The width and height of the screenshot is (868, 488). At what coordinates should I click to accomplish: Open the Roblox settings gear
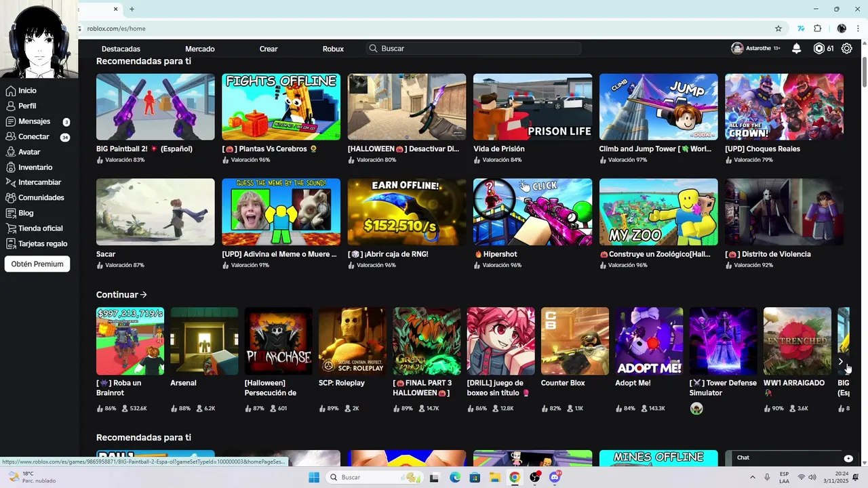[847, 49]
